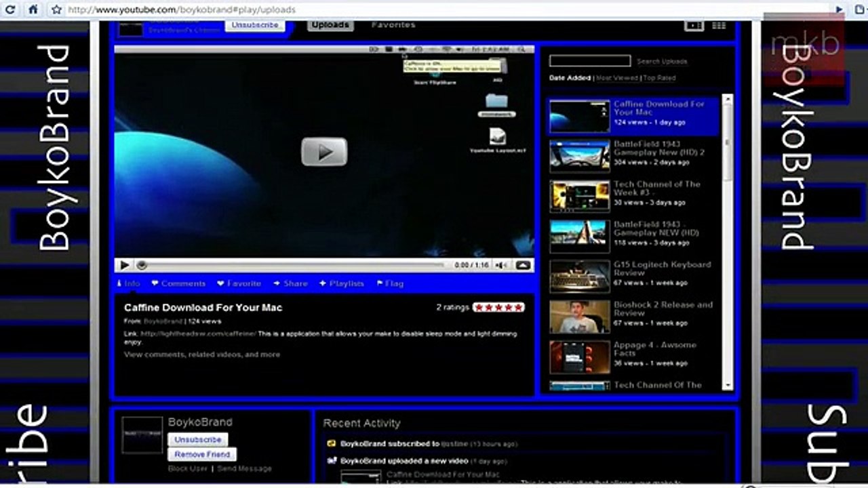Switch to grid view layout icon
The width and height of the screenshot is (868, 488).
[719, 26]
